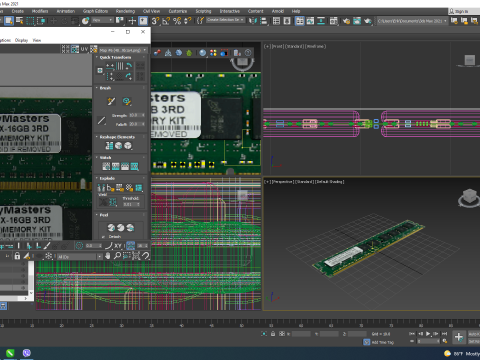Open the Help menu

[296, 11]
